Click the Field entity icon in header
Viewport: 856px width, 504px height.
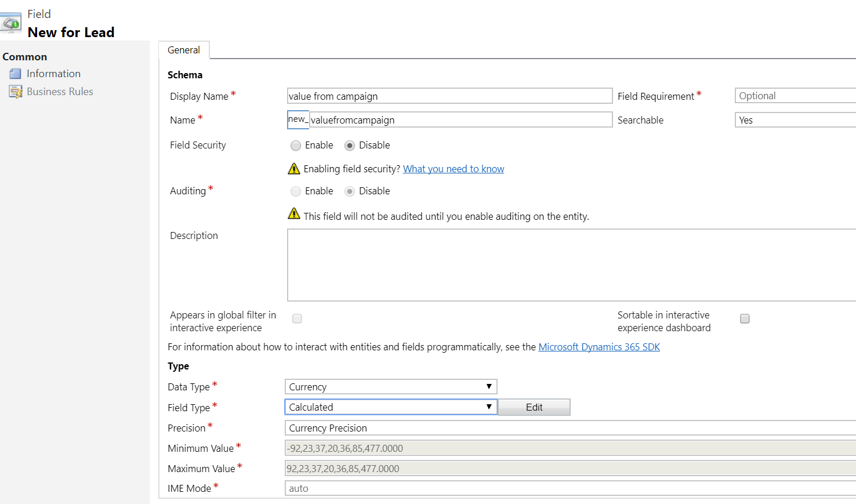11,24
